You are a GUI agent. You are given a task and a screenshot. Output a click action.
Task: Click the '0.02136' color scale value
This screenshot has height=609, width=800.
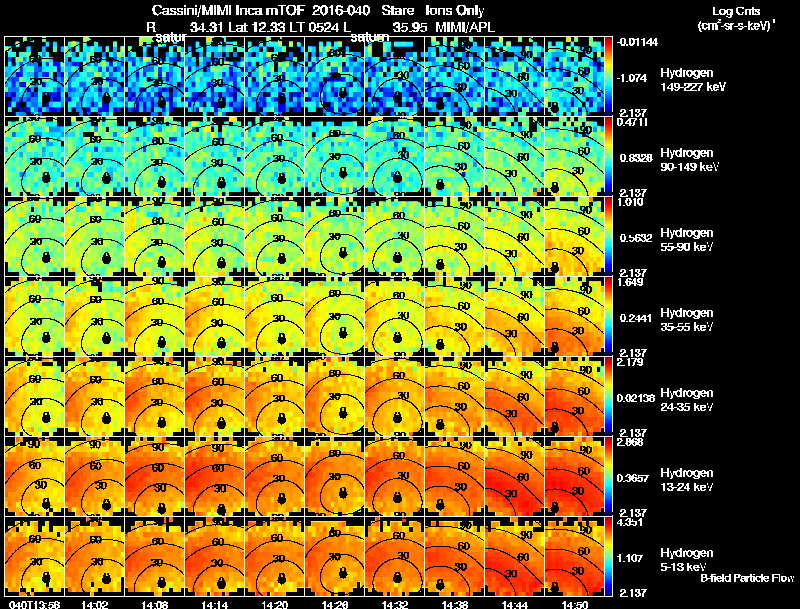click(636, 398)
